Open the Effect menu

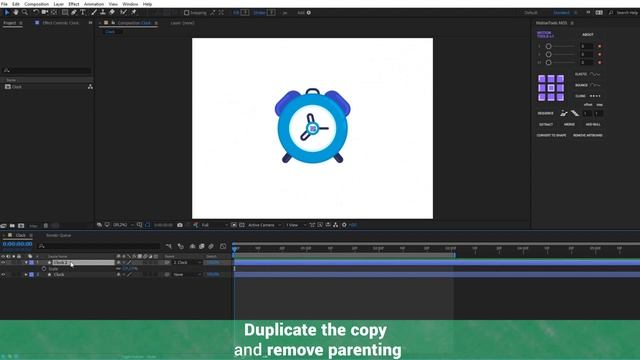tap(73, 4)
